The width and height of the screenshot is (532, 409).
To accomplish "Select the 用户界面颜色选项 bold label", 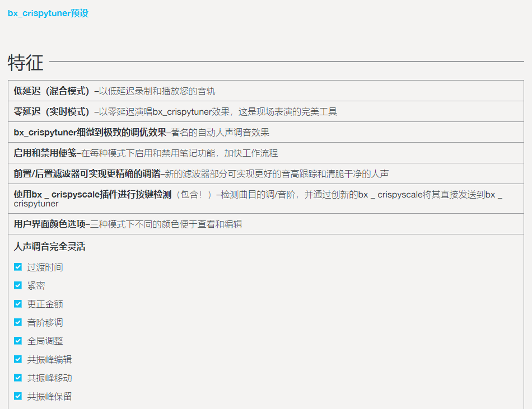I will coord(49,224).
